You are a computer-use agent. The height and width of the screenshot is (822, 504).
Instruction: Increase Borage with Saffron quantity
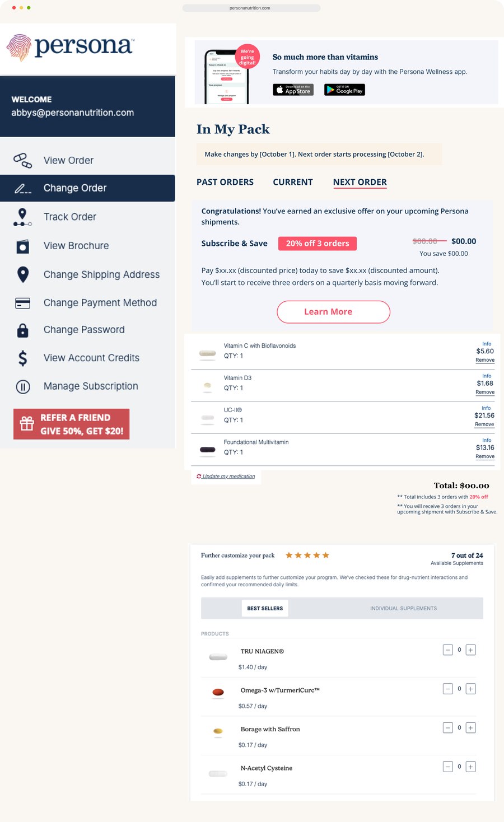click(471, 728)
